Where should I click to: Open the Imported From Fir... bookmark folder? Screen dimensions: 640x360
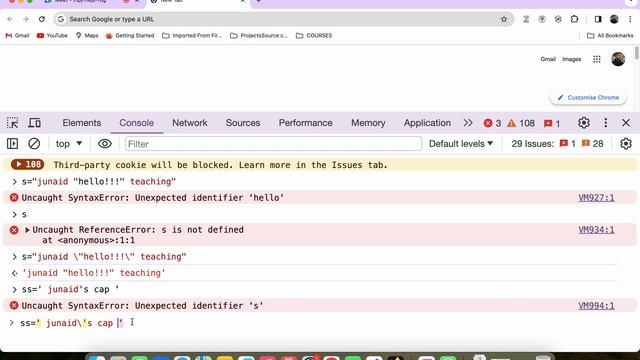(x=192, y=36)
